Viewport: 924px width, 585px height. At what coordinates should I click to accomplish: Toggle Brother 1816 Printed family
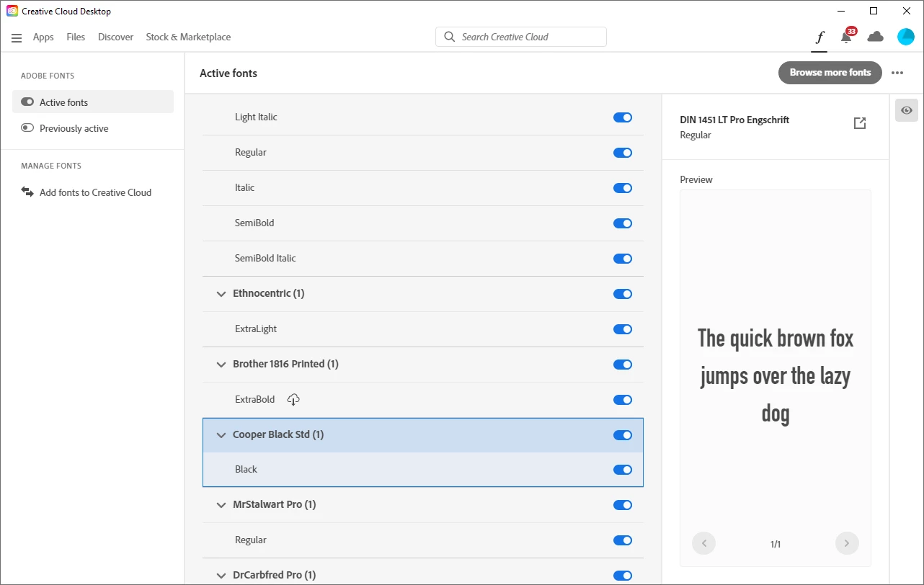623,365
